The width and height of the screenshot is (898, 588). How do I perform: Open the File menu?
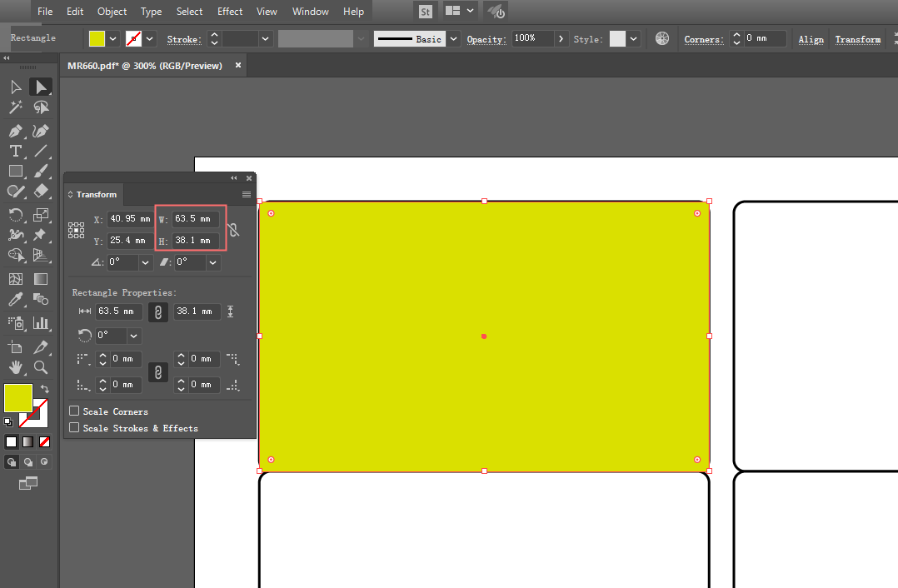[x=45, y=12]
